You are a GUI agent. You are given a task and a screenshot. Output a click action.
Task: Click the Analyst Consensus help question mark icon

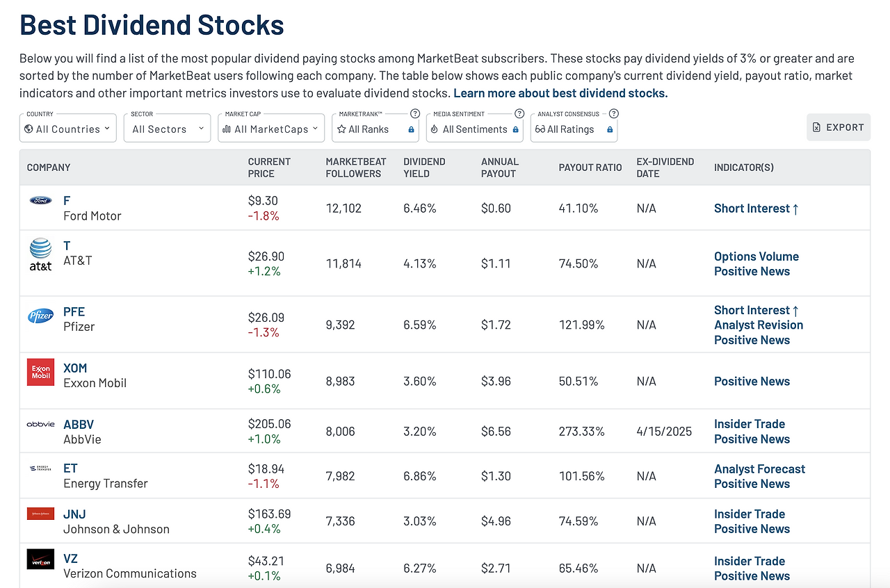coord(613,113)
